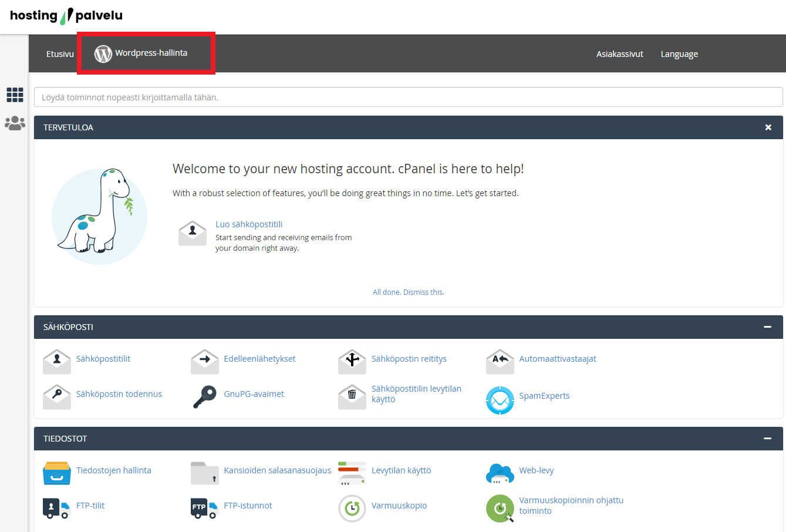Click the Luo sähköpostitili link
Image resolution: width=786 pixels, height=532 pixels.
pos(249,224)
